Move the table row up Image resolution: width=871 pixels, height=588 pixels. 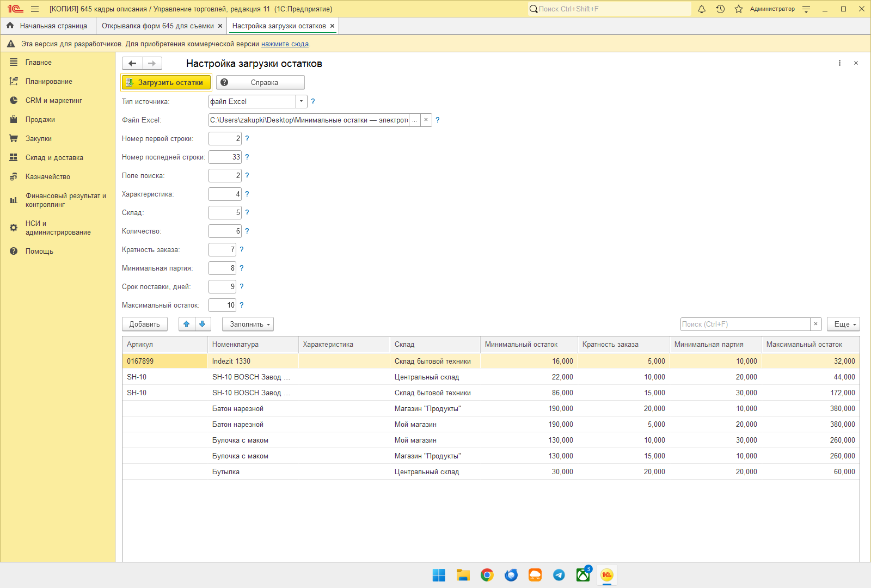[x=187, y=324]
